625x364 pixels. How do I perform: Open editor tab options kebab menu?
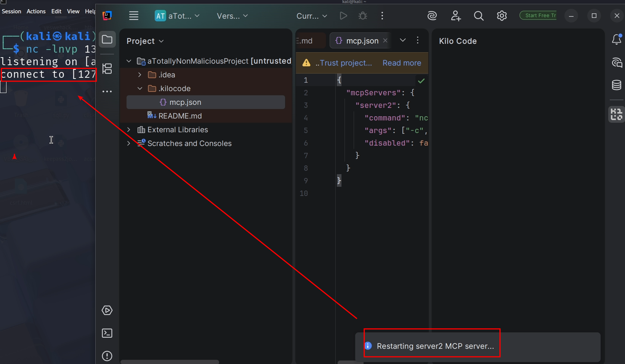(x=418, y=40)
